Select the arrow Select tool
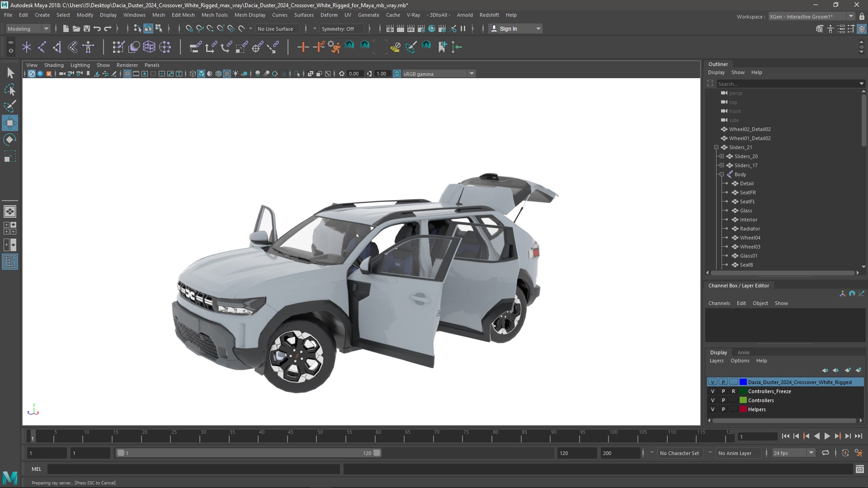 point(10,73)
